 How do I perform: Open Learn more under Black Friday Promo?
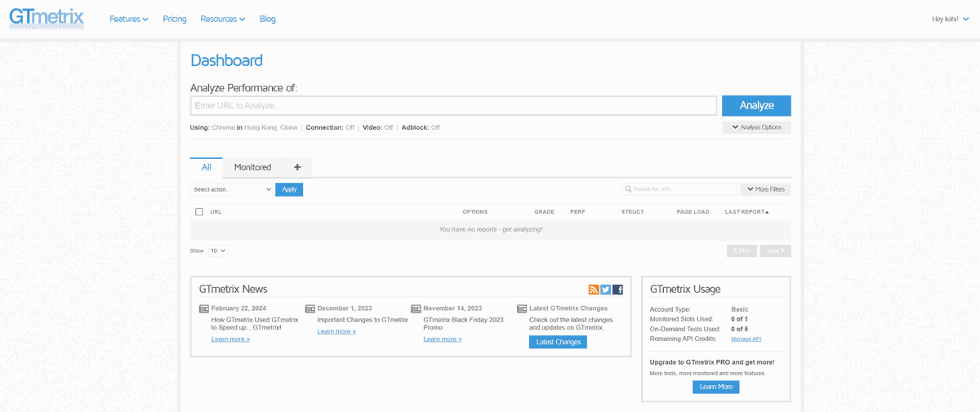coord(443,339)
